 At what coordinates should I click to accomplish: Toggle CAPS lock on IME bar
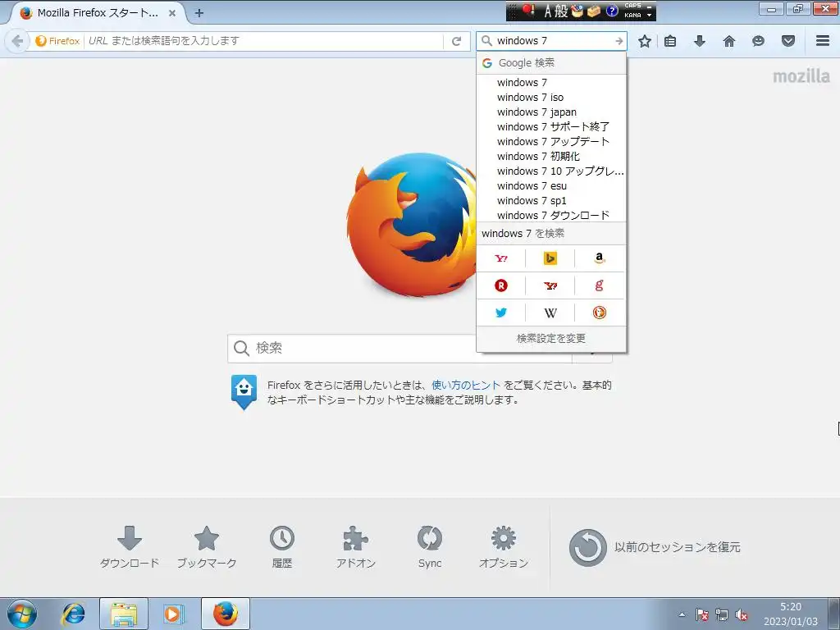coord(632,6)
